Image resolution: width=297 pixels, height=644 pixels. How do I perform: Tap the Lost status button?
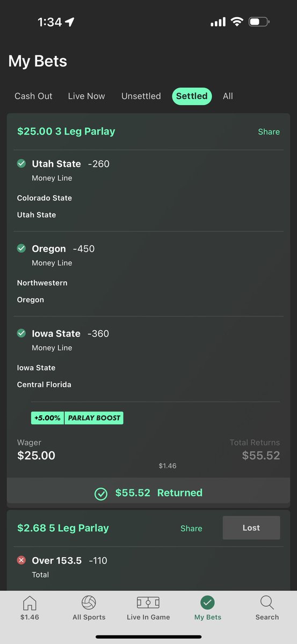[x=251, y=528]
